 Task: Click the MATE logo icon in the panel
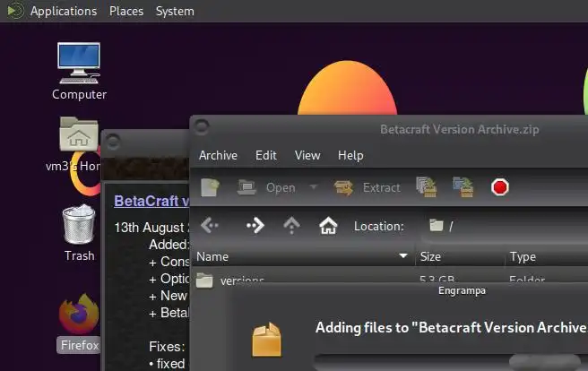point(15,11)
